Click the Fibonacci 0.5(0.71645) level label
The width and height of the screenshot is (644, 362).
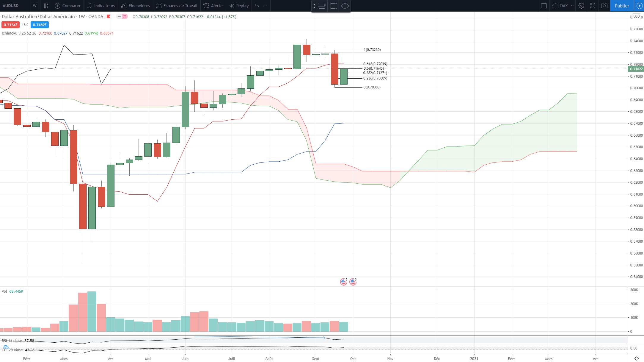374,68
